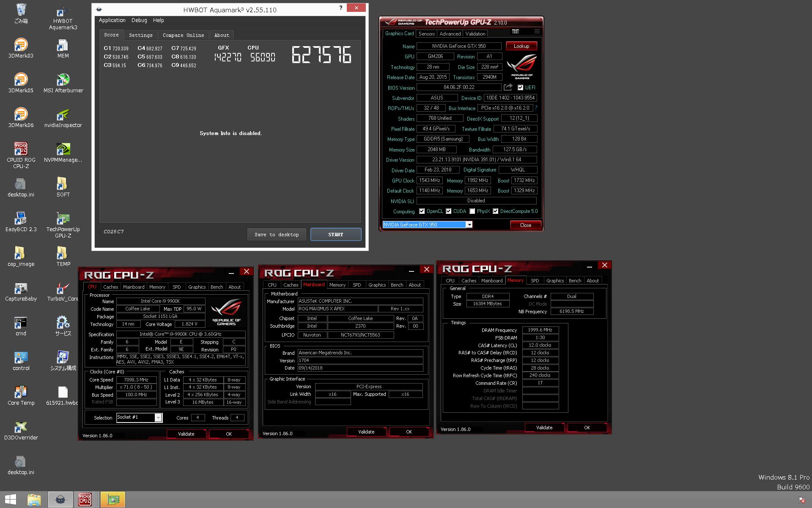Open Bench tab in the Mainboard CPU-Z window
This screenshot has width=812, height=508.
point(397,285)
